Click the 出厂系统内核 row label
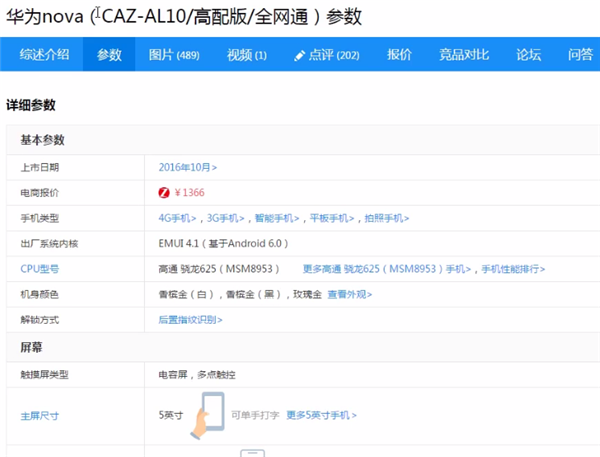Viewport: 600px width, 457px height. pyautogui.click(x=49, y=243)
